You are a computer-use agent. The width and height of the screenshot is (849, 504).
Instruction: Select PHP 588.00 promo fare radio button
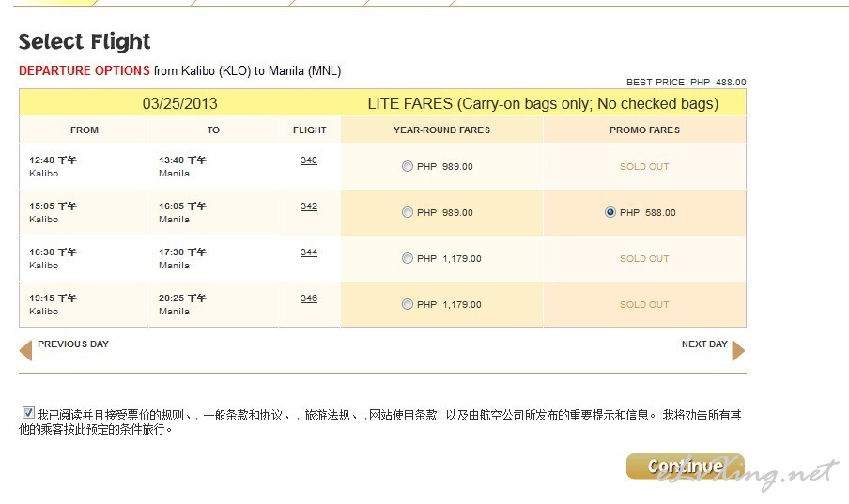pyautogui.click(x=610, y=213)
